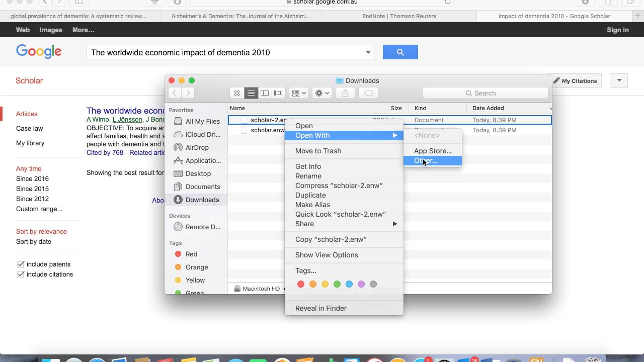Apply purple tag color in context menu
Image resolution: width=644 pixels, height=362 pixels.
[361, 284]
